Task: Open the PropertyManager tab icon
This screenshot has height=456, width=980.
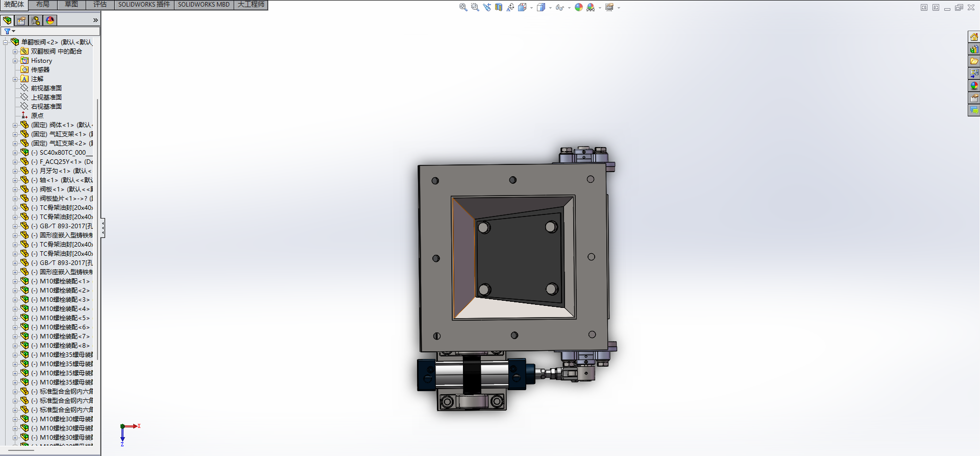Action: [x=21, y=20]
